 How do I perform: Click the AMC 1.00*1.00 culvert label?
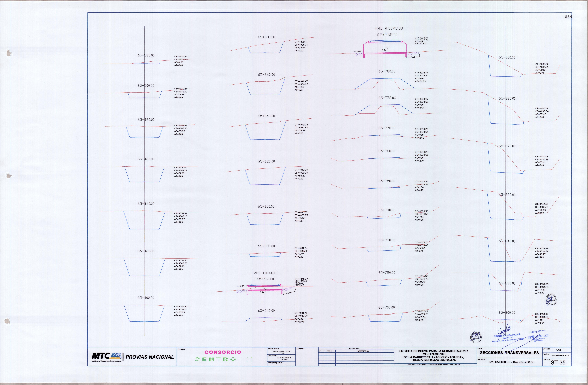[265, 273]
